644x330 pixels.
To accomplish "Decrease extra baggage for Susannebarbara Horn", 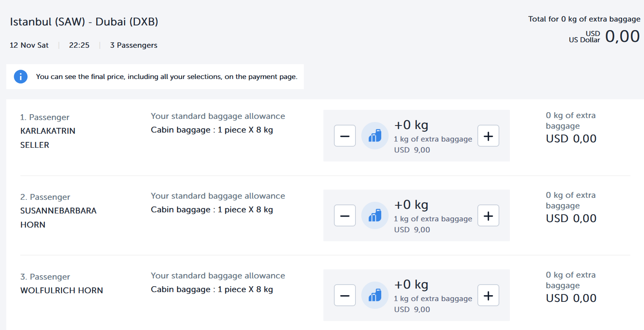I will tap(344, 215).
